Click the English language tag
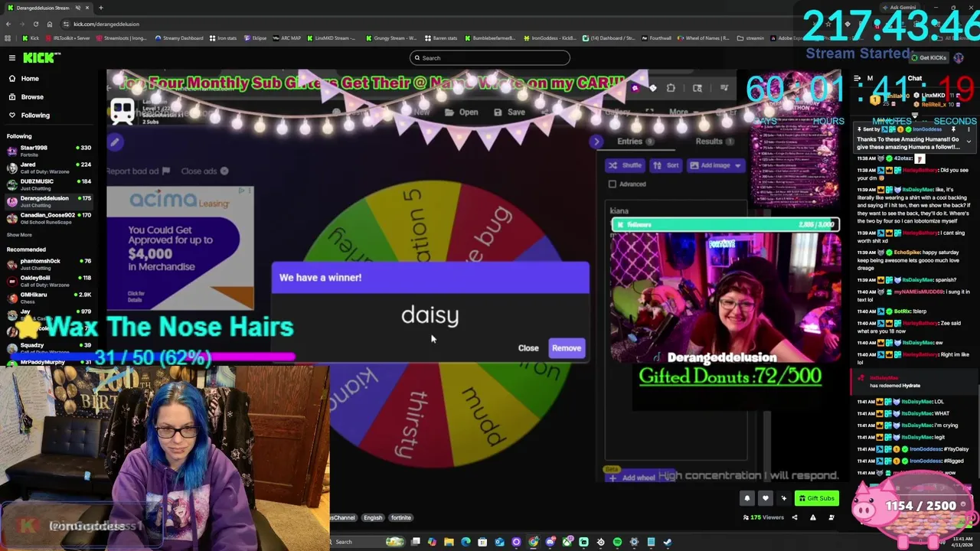The image size is (980, 551). 373,518
